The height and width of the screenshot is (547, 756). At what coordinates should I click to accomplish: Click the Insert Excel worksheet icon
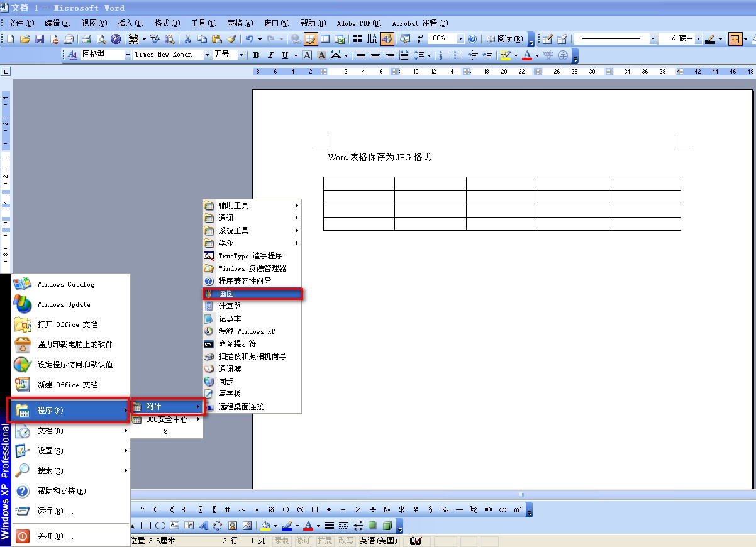click(x=340, y=39)
